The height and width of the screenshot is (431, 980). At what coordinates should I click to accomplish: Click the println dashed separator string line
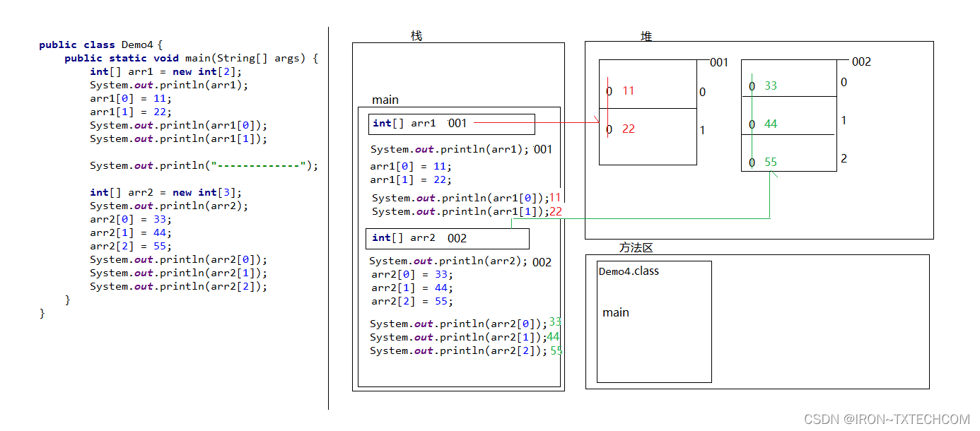click(204, 165)
